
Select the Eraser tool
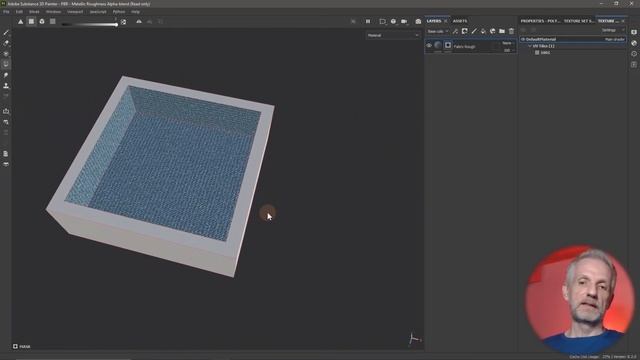click(6, 43)
